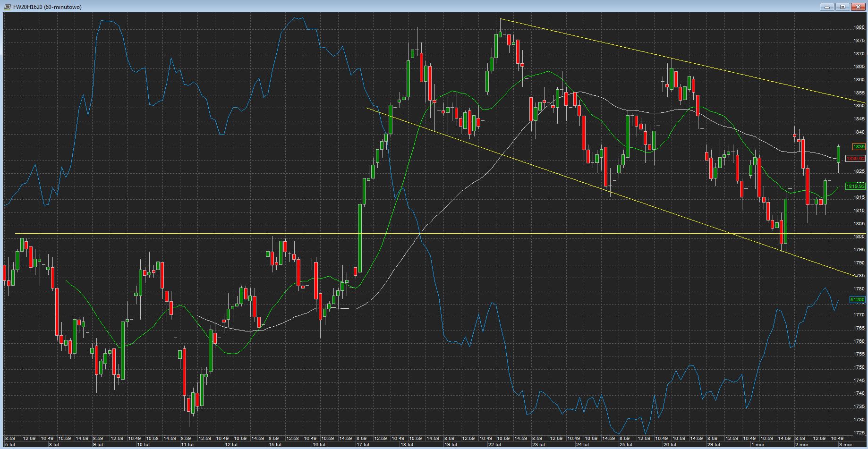Screen dimensions: 868x449
Task: Click the 11 lut date on time axis
Action: 187,445
